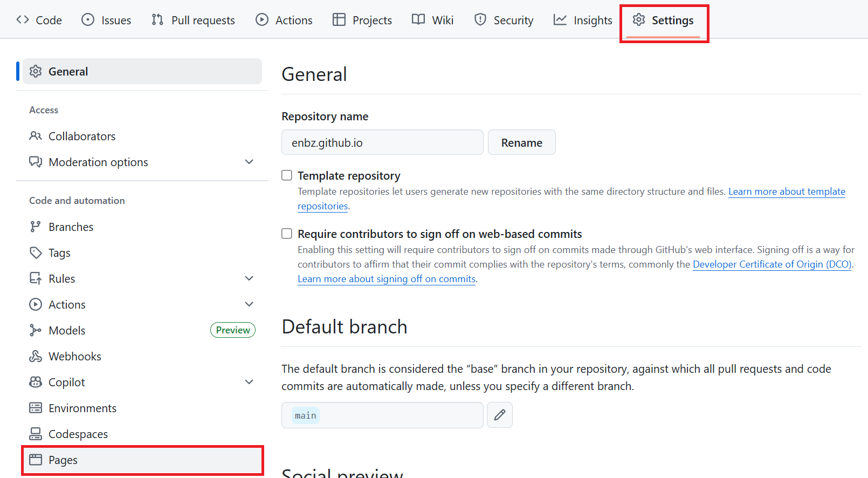Click the Environments server icon
868x478 pixels.
(x=36, y=408)
